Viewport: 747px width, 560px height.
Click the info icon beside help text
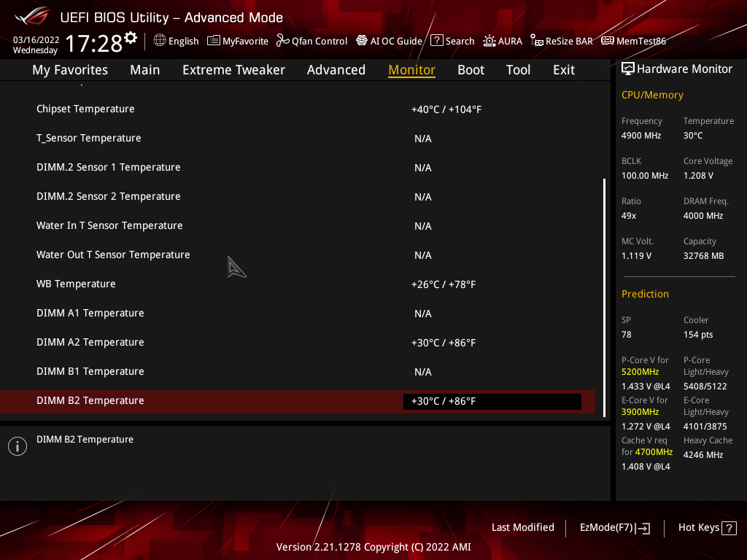click(18, 446)
